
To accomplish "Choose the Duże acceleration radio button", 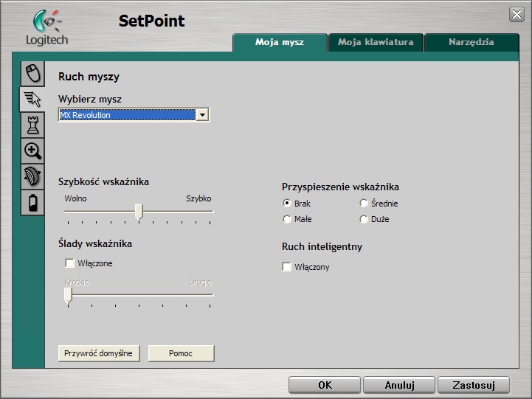I will coord(364,219).
